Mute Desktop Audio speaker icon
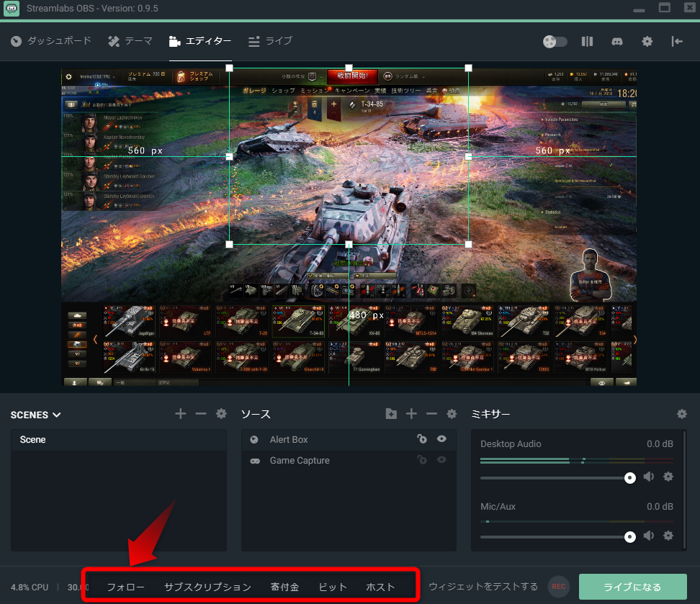Image resolution: width=700 pixels, height=604 pixels. click(649, 477)
